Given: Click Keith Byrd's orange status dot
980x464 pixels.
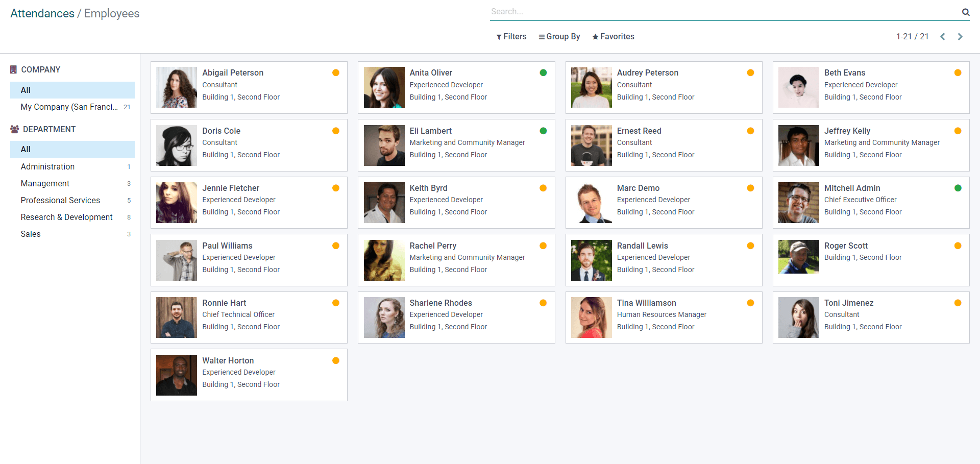Looking at the screenshot, I should pyautogui.click(x=543, y=188).
